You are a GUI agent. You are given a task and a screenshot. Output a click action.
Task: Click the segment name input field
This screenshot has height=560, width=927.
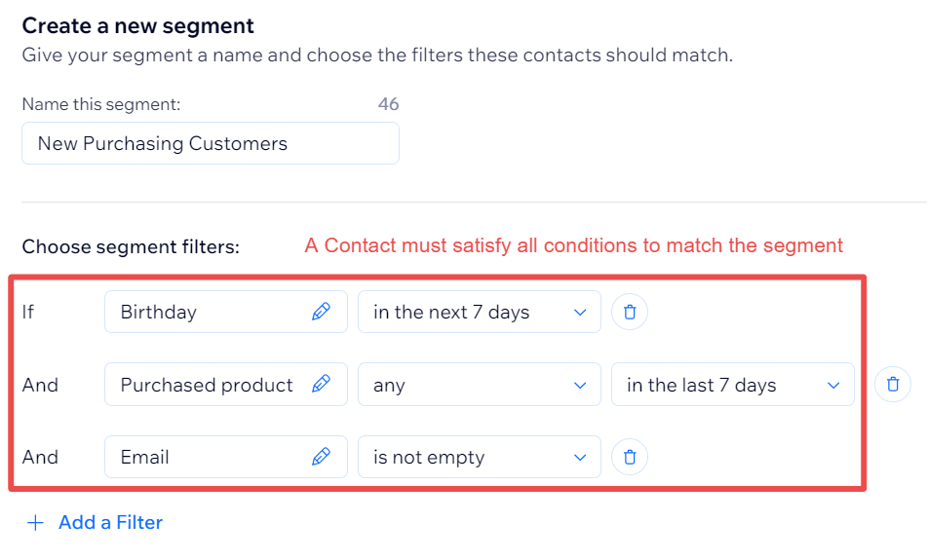[x=211, y=143]
